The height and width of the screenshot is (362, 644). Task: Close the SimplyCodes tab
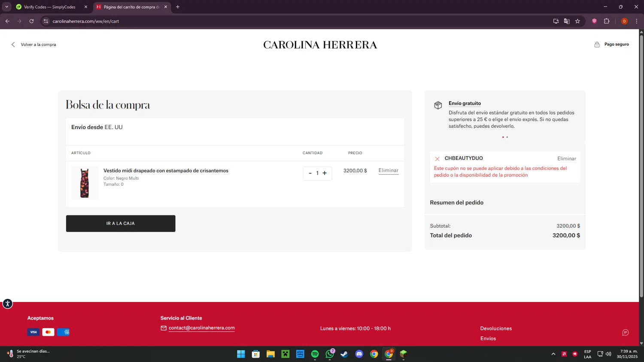tap(86, 7)
